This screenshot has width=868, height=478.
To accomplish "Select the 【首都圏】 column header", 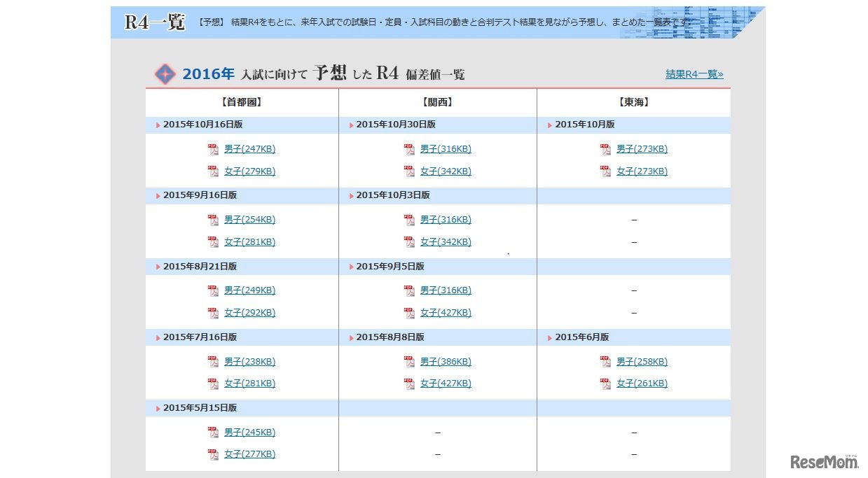I will point(241,101).
